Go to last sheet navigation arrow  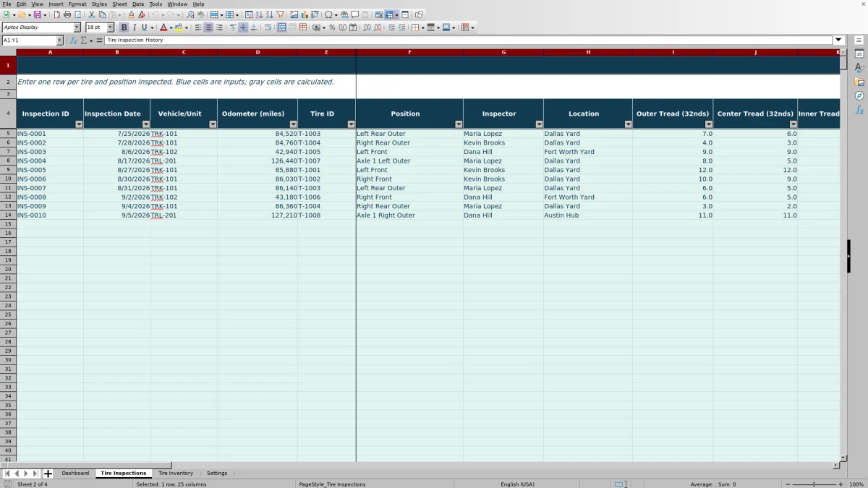coord(35,474)
